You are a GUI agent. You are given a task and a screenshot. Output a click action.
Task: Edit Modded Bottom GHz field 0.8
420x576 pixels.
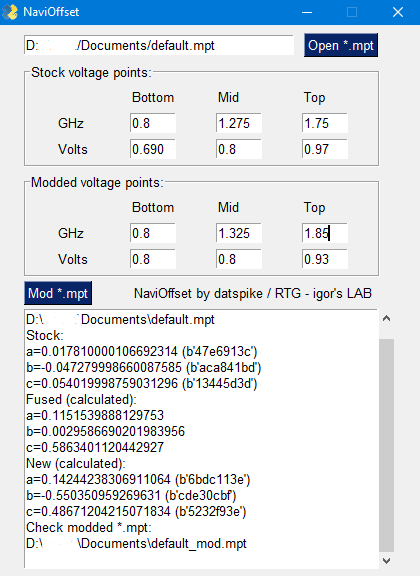[x=152, y=233]
